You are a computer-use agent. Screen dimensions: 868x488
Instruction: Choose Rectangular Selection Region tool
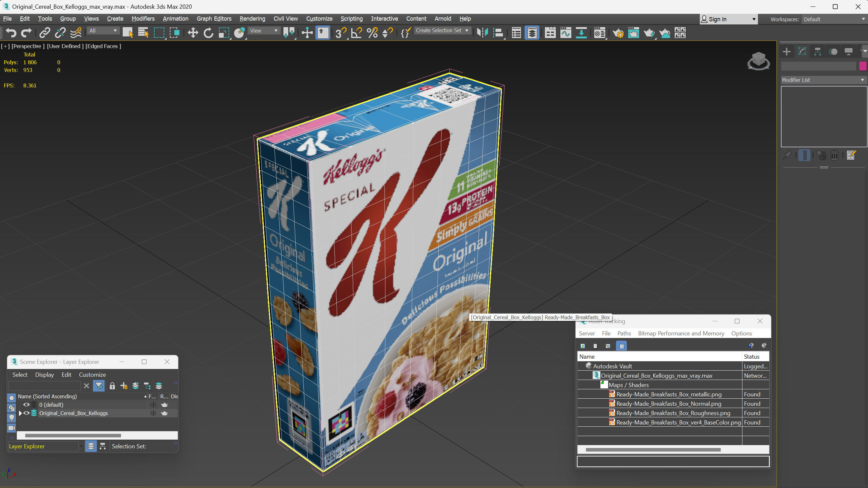(159, 33)
